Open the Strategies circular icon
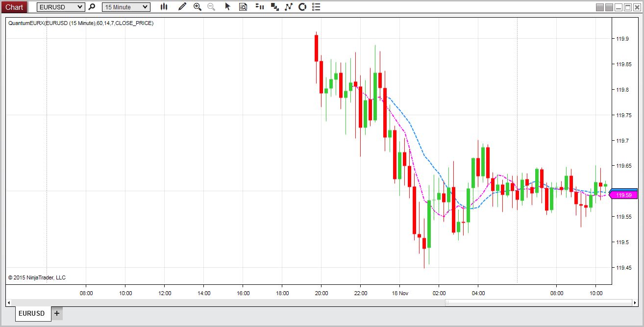The height and width of the screenshot is (327, 644). (x=302, y=7)
